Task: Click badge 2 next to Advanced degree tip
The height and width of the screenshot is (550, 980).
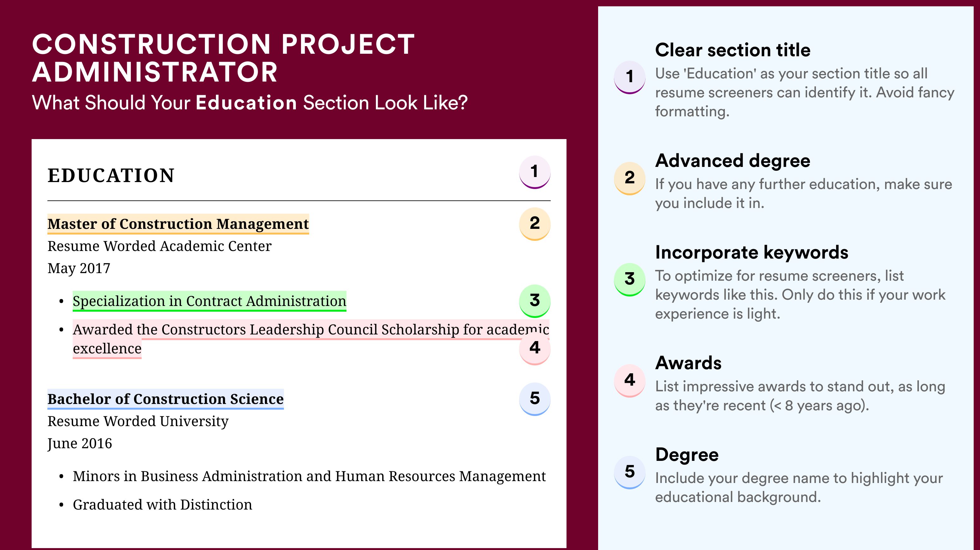Action: click(630, 178)
